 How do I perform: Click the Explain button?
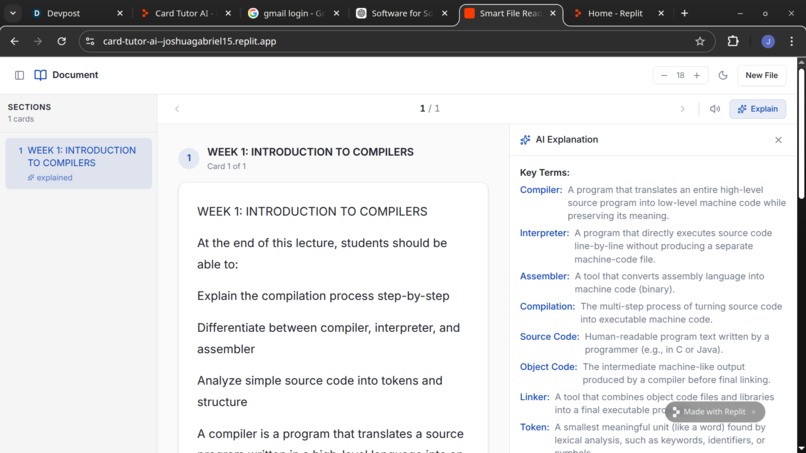pyautogui.click(x=757, y=108)
